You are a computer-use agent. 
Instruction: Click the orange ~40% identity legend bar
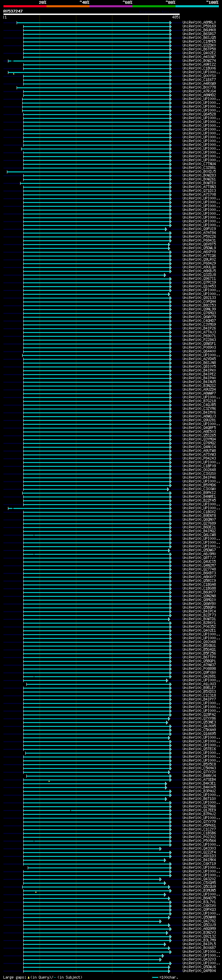(x=68, y=6)
